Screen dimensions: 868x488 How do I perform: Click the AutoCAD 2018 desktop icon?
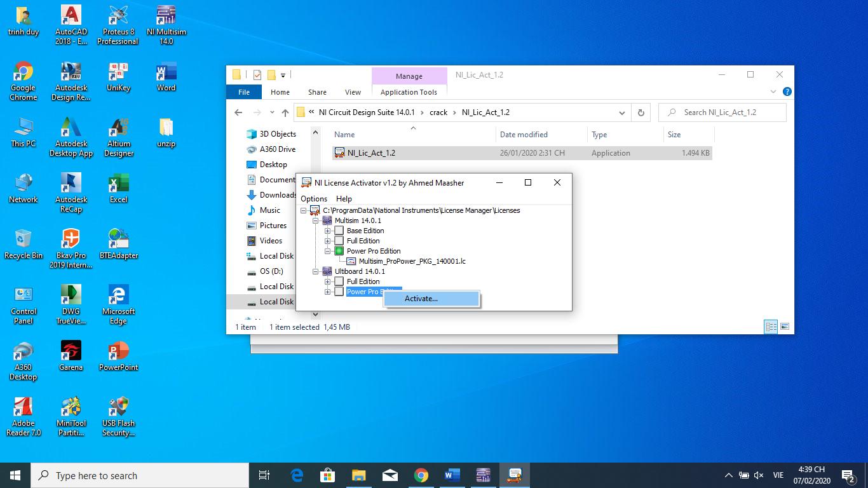pos(71,25)
